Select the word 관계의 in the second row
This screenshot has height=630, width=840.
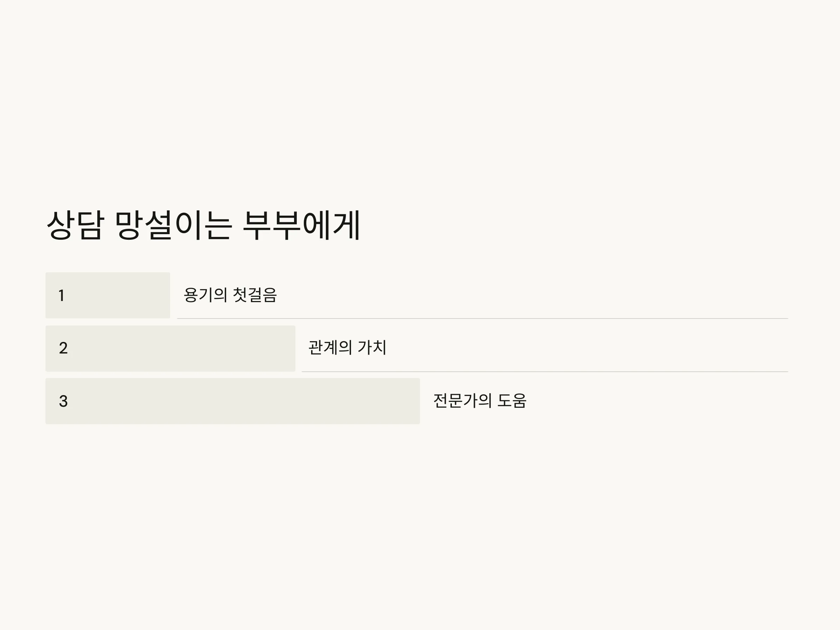pos(330,348)
